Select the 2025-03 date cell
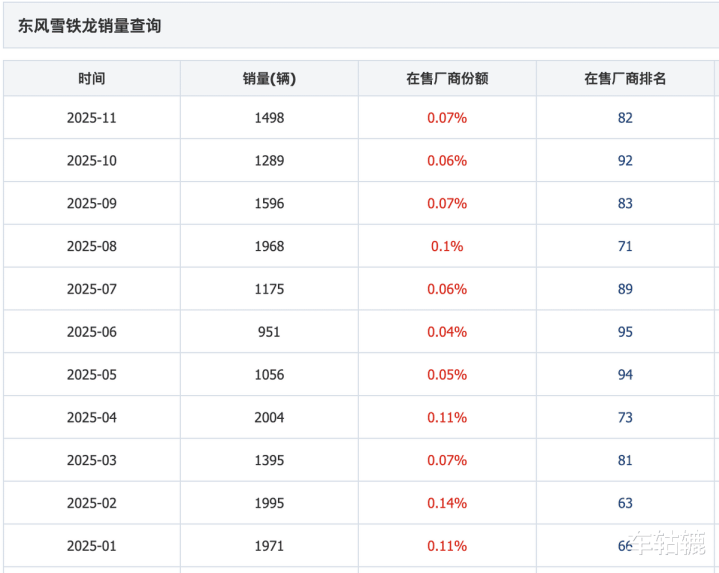 [x=92, y=460]
